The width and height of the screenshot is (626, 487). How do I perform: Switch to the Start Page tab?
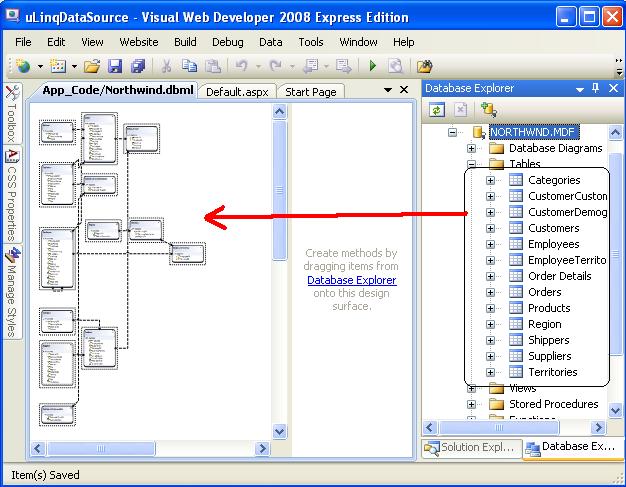coord(311,92)
